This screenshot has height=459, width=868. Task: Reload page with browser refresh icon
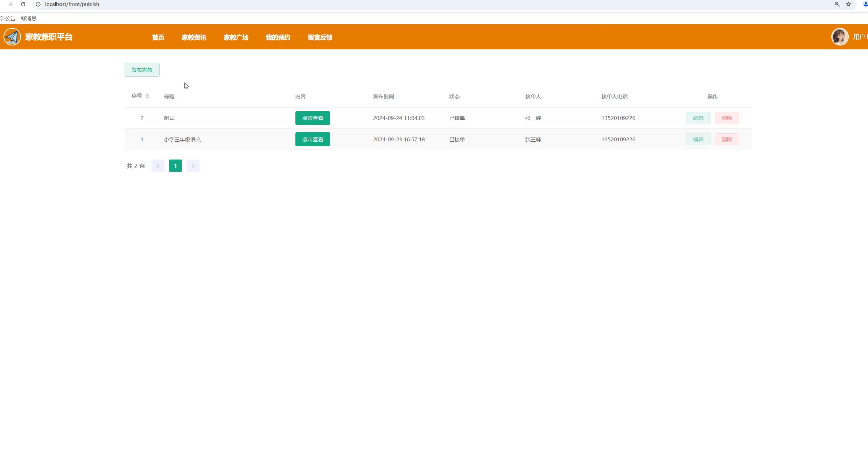point(23,4)
